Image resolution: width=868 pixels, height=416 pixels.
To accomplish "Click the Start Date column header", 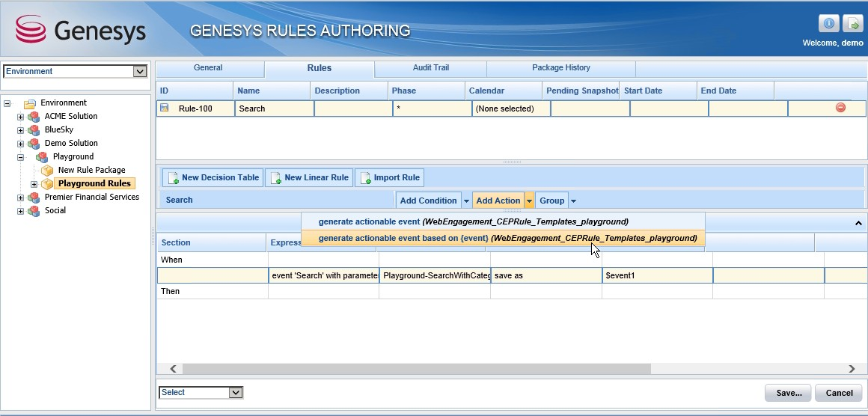I will pyautogui.click(x=658, y=91).
